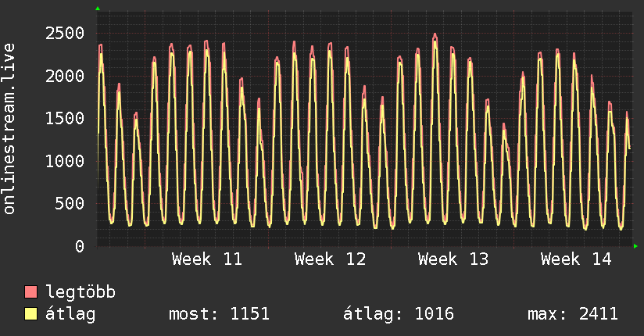Select the átlag legend label
This screenshot has width=644, height=336.
coord(70,314)
